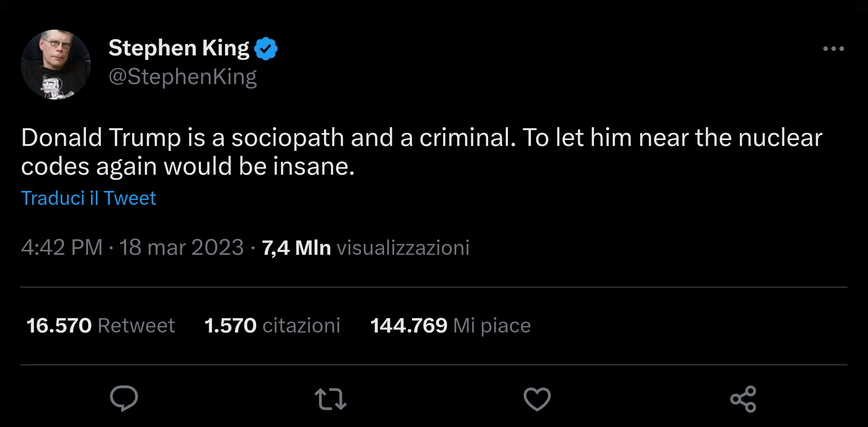Click the tweet's first line mentioning Donald Trump
This screenshot has height=427, width=868.
(x=421, y=138)
